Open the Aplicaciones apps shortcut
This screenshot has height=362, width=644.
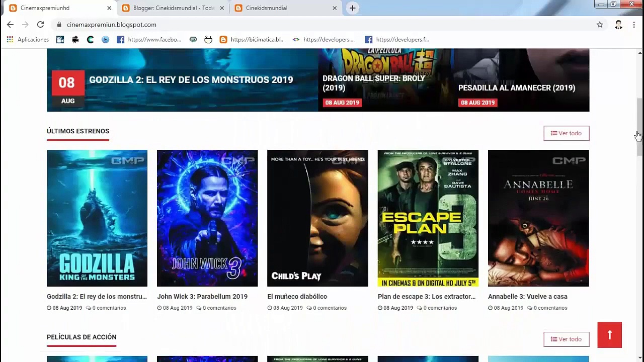(x=28, y=40)
